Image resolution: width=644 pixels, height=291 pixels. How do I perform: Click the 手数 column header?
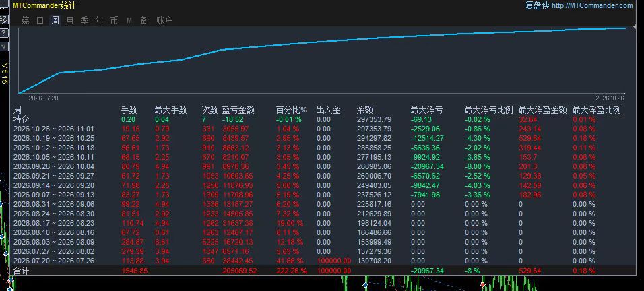tap(129, 110)
